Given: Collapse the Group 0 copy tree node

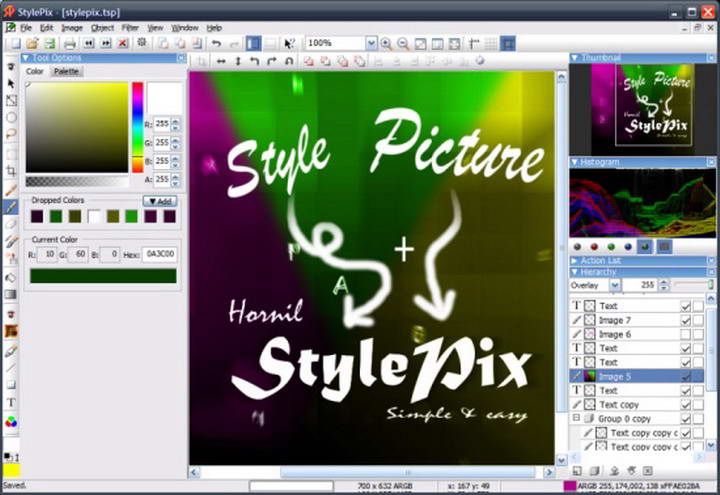Looking at the screenshot, I should tap(576, 418).
